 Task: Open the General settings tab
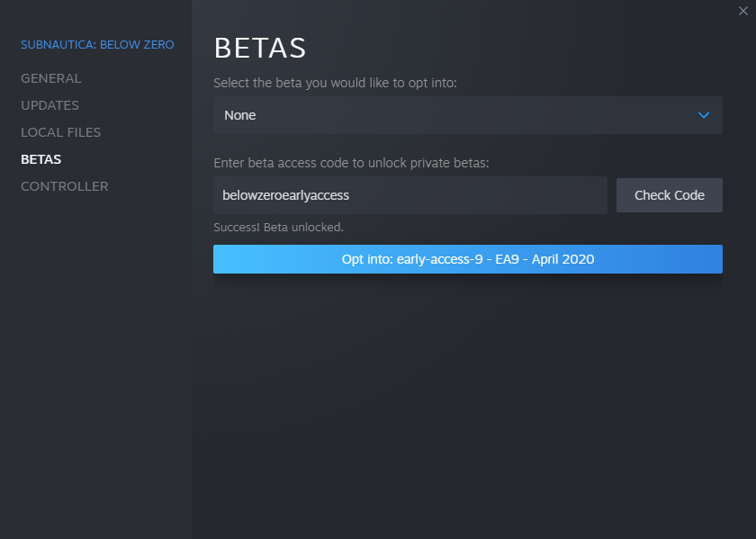(x=51, y=78)
